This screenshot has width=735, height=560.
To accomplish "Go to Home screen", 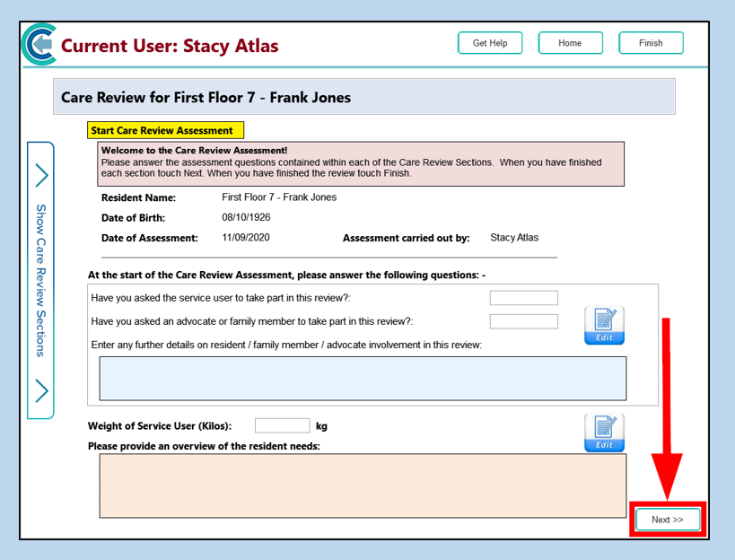I will click(570, 43).
